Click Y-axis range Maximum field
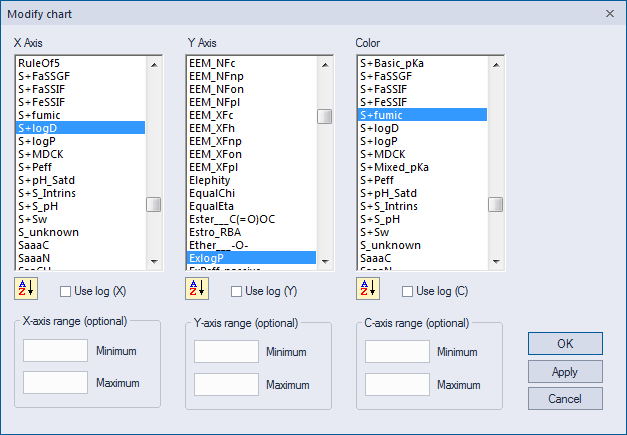The height and width of the screenshot is (435, 627). point(226,385)
